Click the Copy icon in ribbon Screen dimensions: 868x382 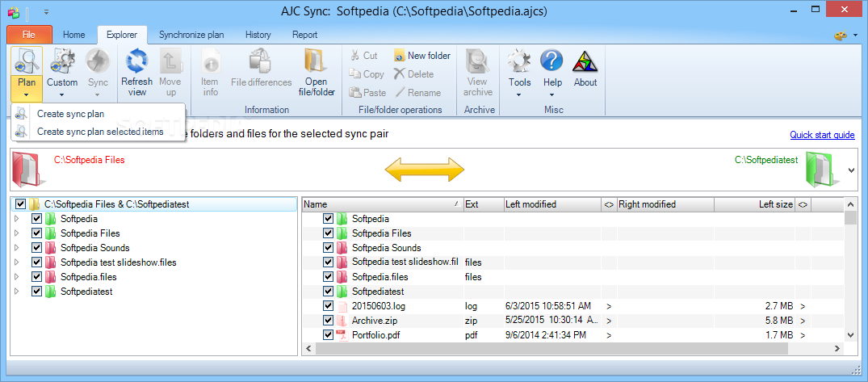coord(354,73)
